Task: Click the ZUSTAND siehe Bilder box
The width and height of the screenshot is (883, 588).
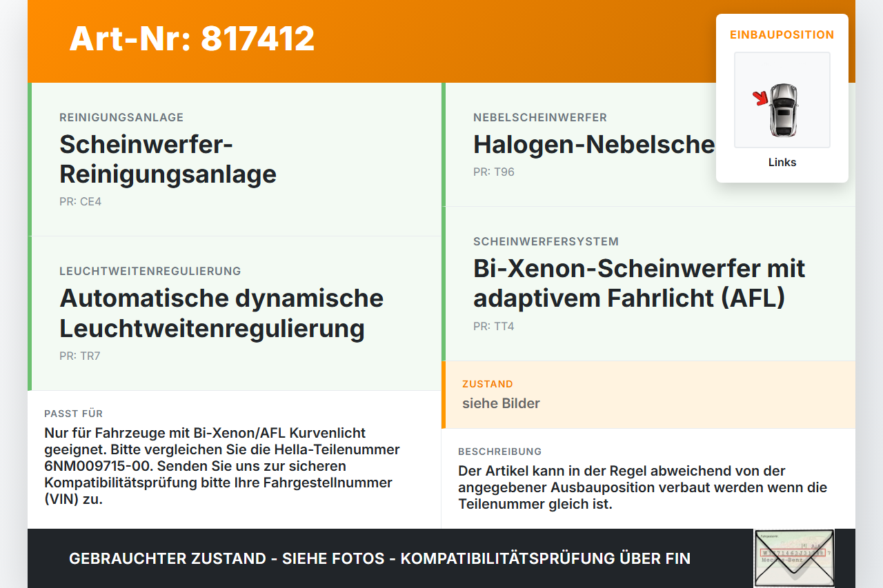Action: 648,394
